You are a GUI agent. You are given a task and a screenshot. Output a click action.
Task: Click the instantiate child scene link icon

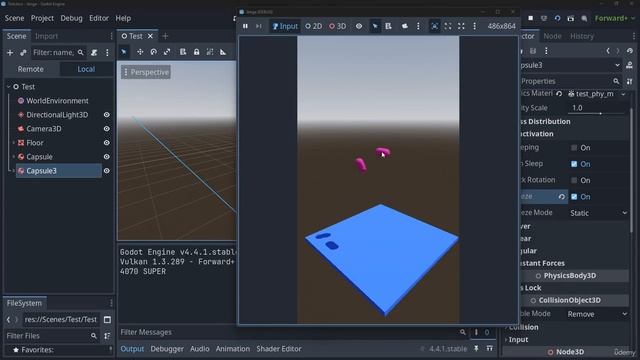tap(23, 53)
